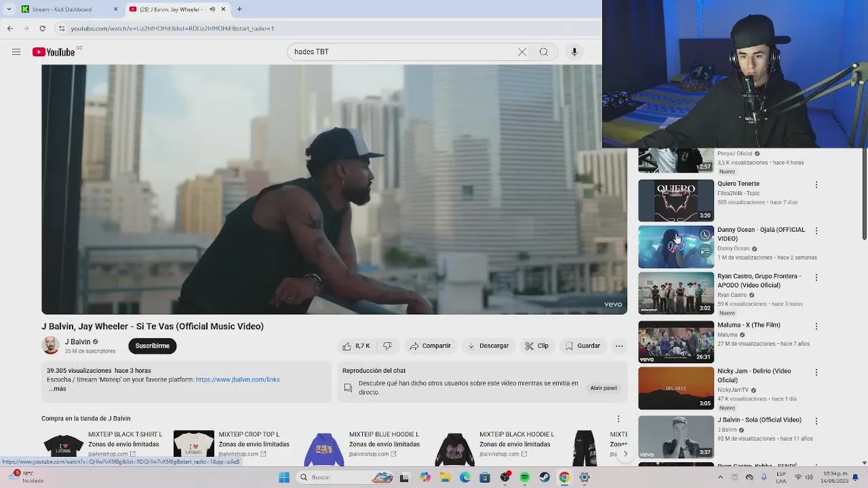
Task: Open options for Ryan Castro APODO video
Action: pos(816,277)
